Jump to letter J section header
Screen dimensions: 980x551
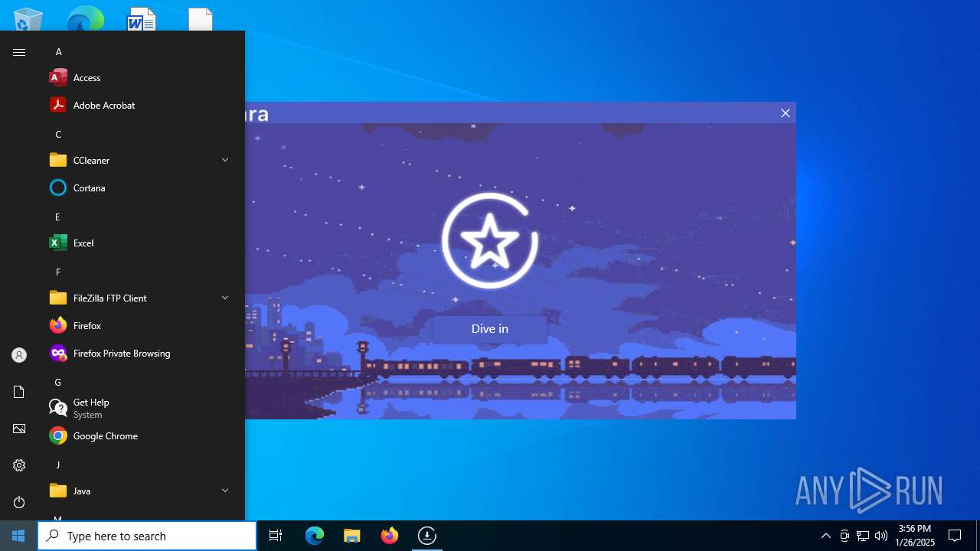[x=57, y=465]
